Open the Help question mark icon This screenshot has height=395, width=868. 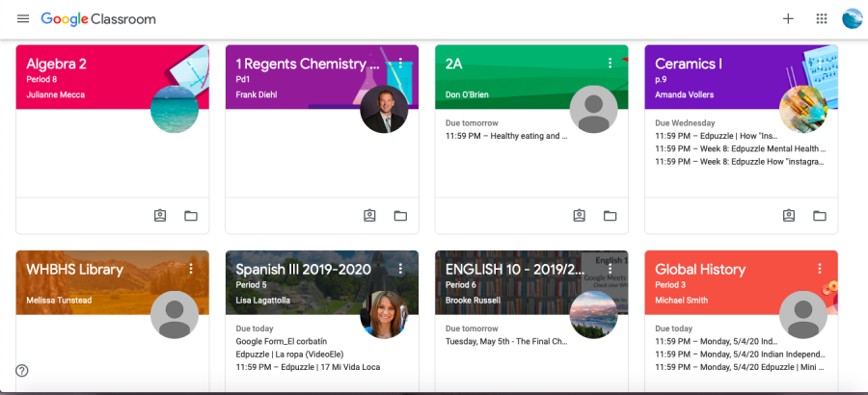(x=21, y=371)
